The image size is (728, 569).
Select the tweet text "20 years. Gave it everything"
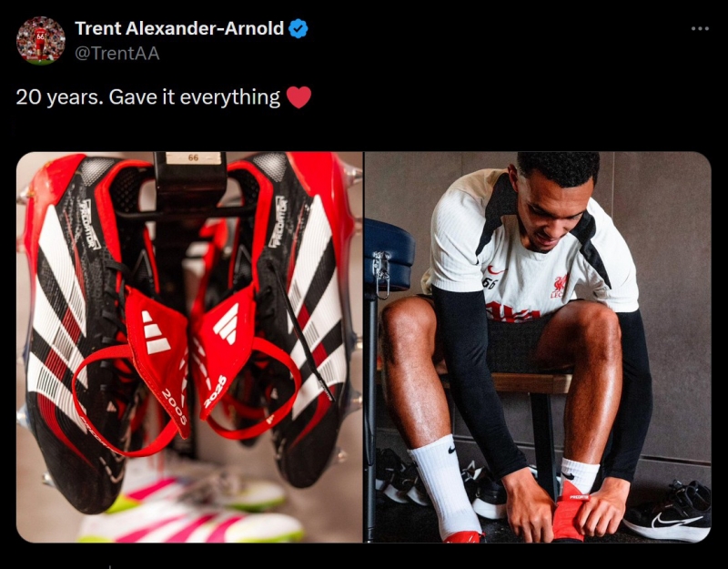pyautogui.click(x=148, y=97)
